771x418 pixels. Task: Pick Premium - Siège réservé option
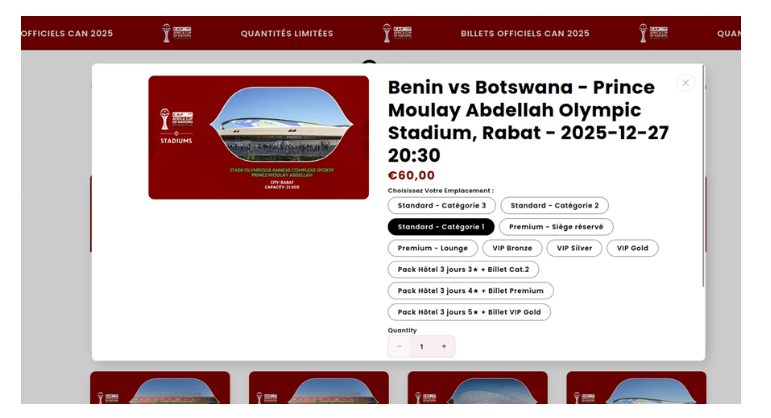coord(556,227)
